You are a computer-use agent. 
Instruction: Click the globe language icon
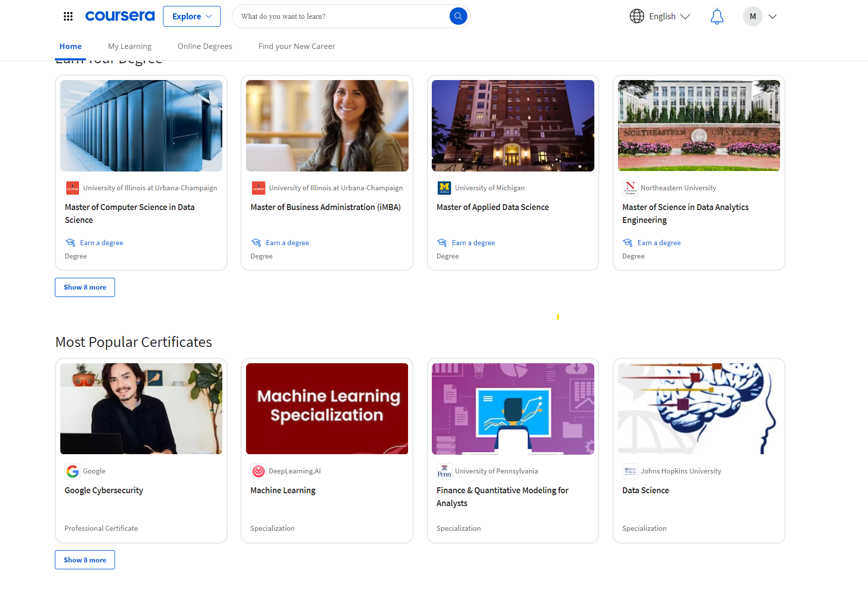[x=637, y=16]
